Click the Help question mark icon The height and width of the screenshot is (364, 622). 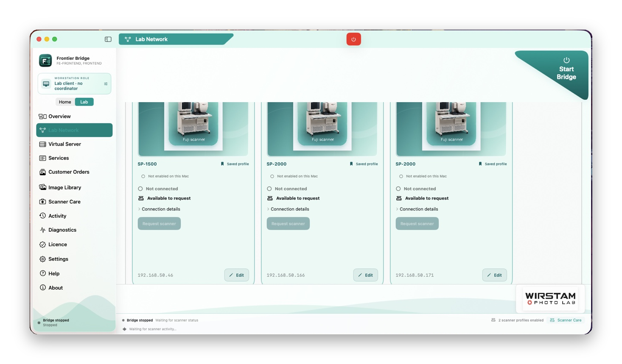tap(42, 273)
